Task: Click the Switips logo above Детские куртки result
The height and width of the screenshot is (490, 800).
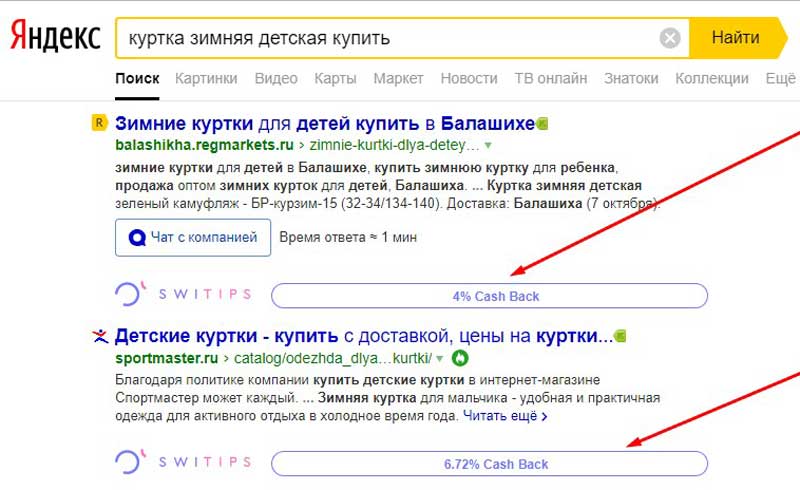Action: [x=183, y=294]
